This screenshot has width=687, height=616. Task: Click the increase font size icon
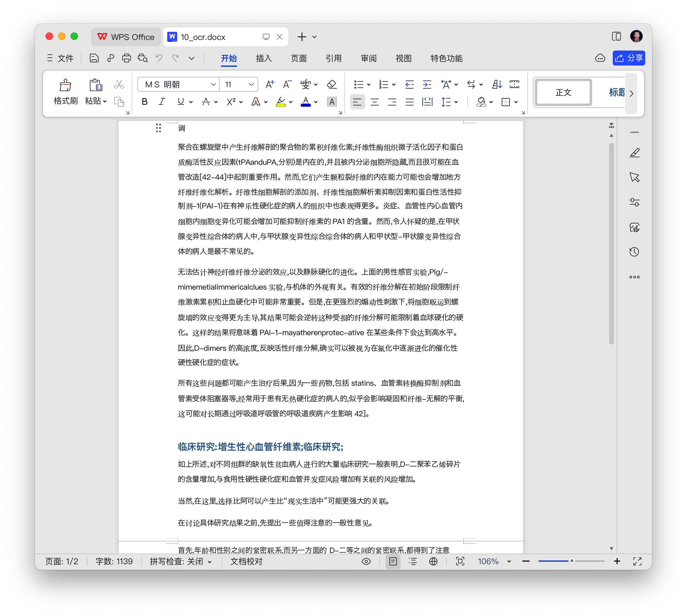pos(269,84)
